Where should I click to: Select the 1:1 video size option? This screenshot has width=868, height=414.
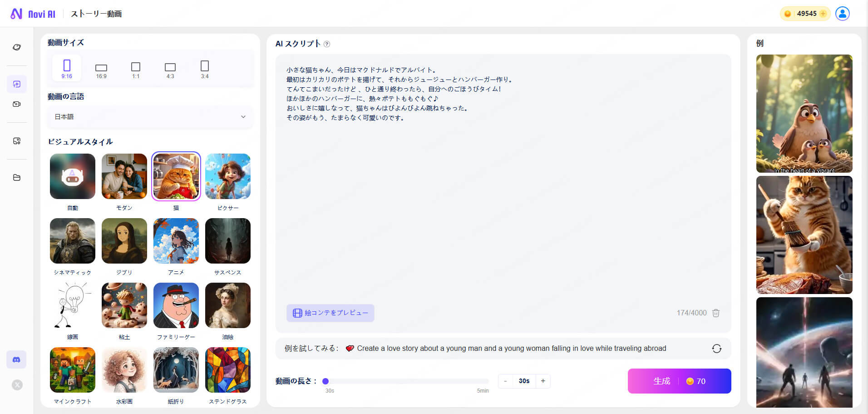pyautogui.click(x=135, y=68)
